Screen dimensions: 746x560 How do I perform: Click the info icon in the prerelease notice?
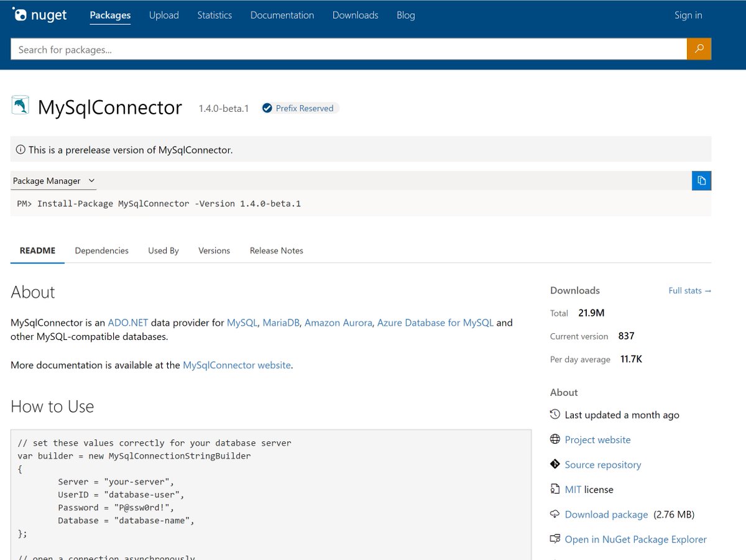coord(21,150)
